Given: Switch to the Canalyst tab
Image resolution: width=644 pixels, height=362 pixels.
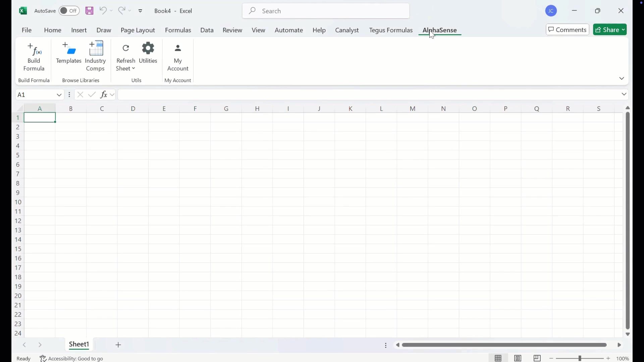Looking at the screenshot, I should pos(347,30).
